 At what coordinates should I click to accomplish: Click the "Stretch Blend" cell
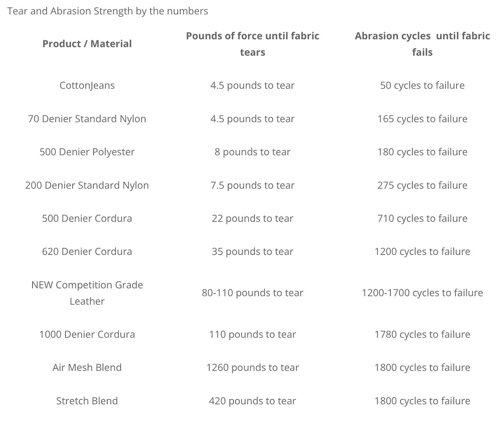click(87, 401)
